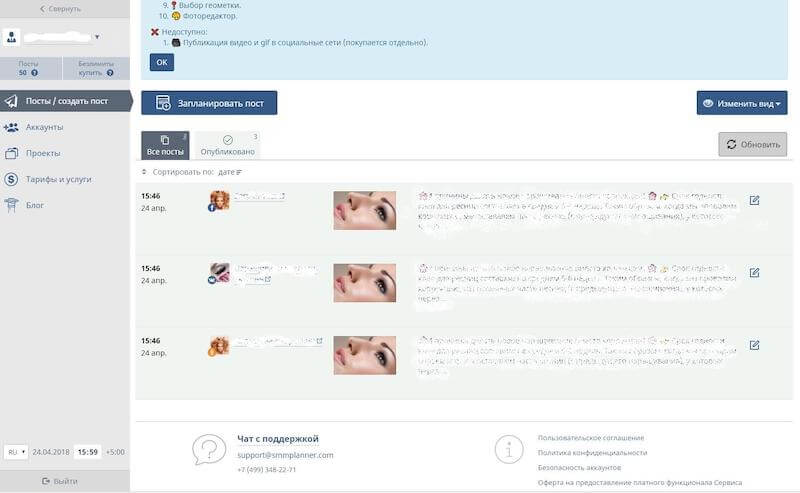Screen dimensions: 800x493
Task: Select the Все посты tab
Action: point(165,145)
